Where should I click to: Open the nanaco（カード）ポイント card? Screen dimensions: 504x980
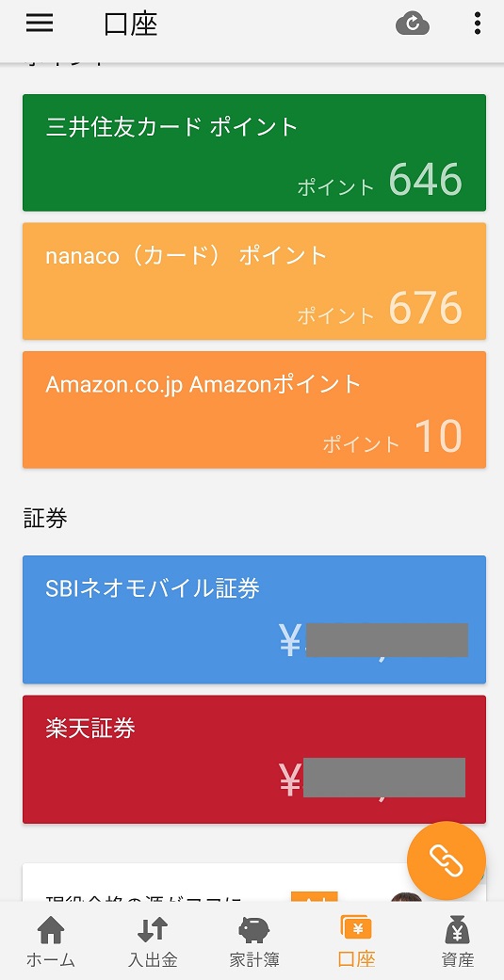coord(253,281)
